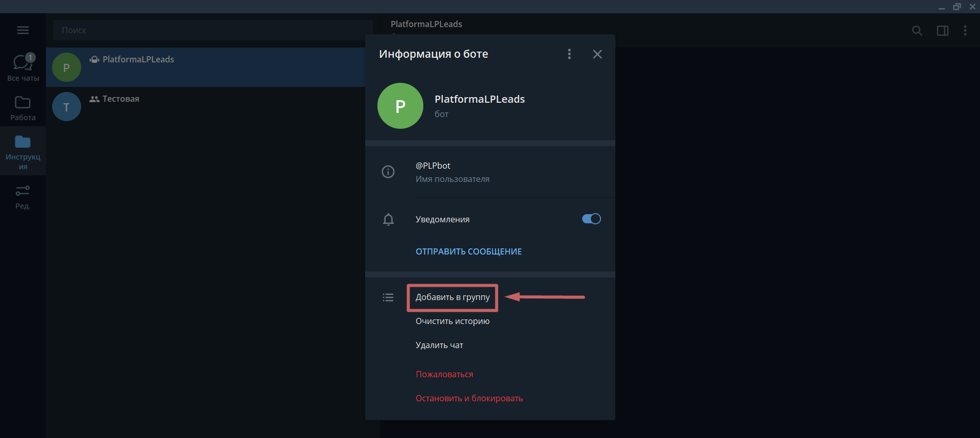Image resolution: width=980 pixels, height=438 pixels.
Task: Choose Добавить в группу
Action: [452, 297]
